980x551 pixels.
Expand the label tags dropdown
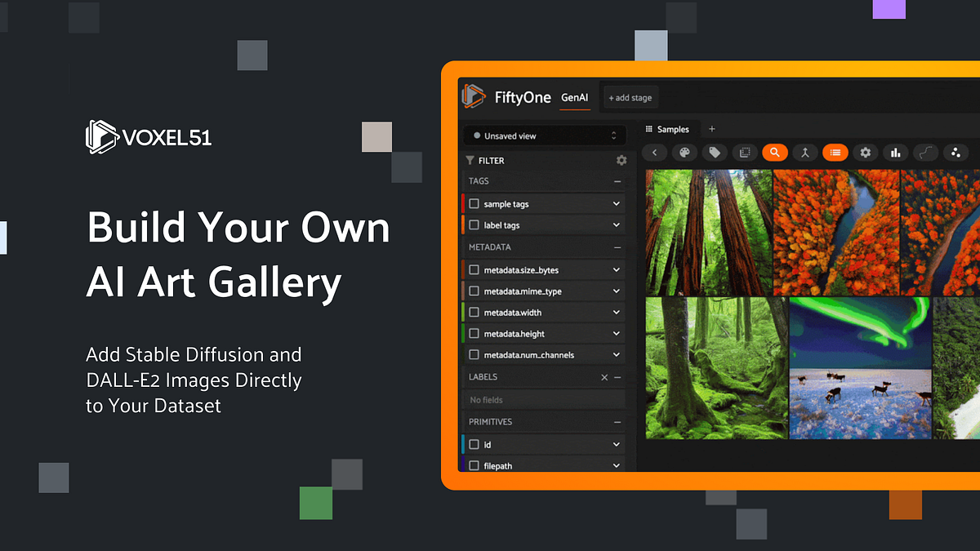(x=617, y=224)
